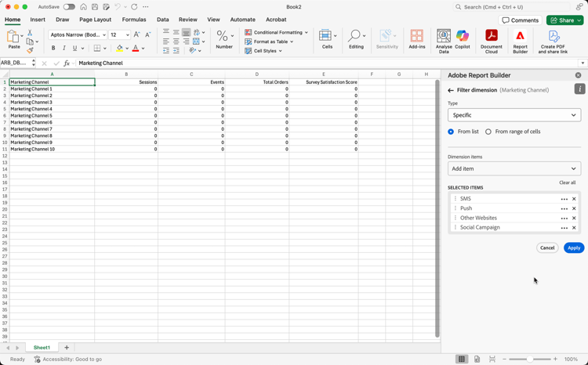
Task: Click the Analyse Data icon
Action: coord(444,36)
